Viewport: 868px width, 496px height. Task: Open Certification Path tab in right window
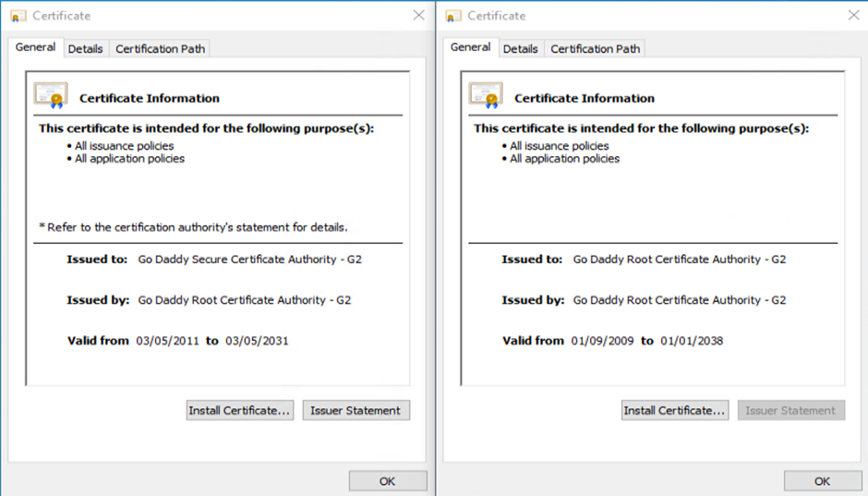pos(595,49)
